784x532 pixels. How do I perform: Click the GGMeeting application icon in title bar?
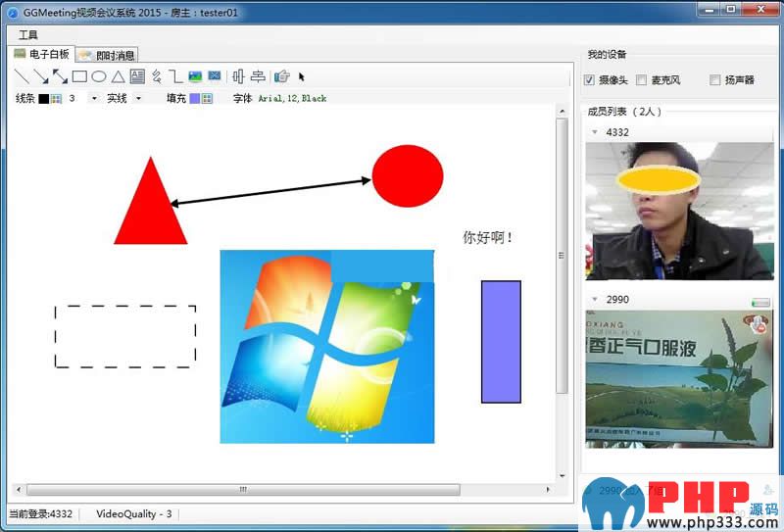pyautogui.click(x=13, y=13)
